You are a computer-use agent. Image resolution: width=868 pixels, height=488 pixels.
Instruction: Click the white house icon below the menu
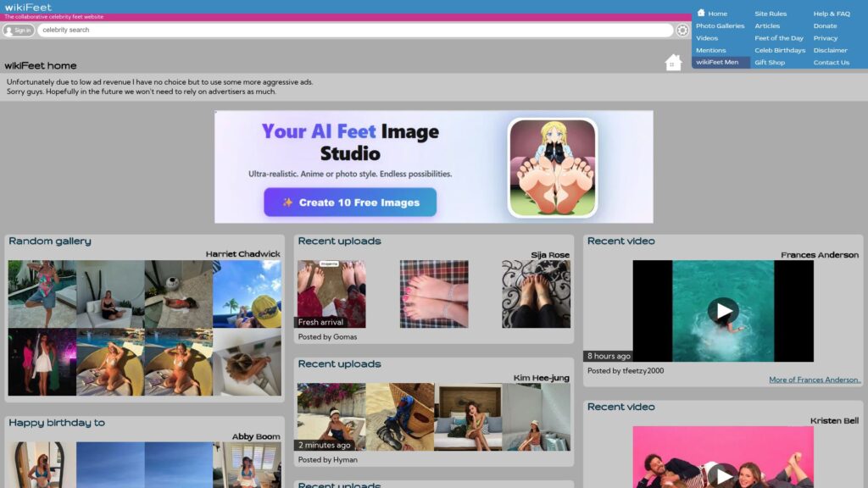674,64
